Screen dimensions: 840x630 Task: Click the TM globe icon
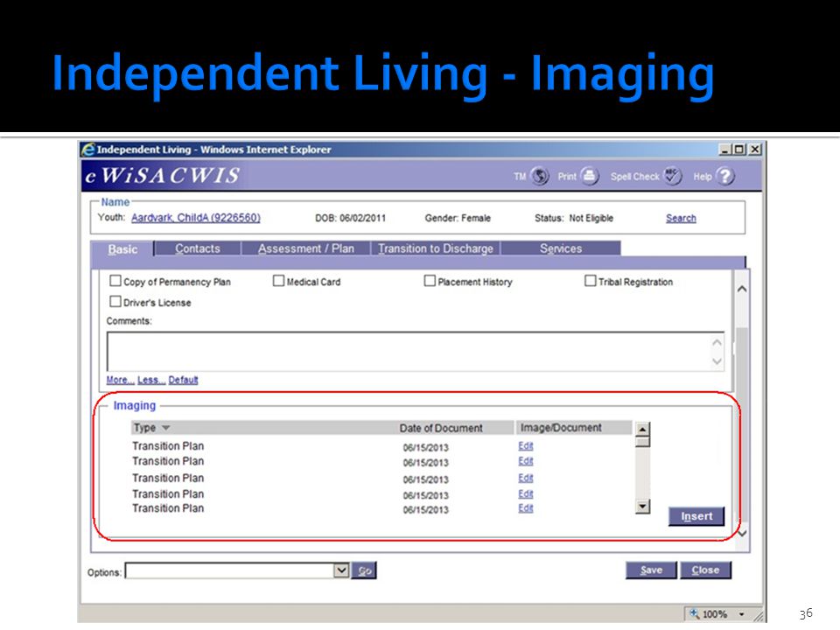(540, 176)
